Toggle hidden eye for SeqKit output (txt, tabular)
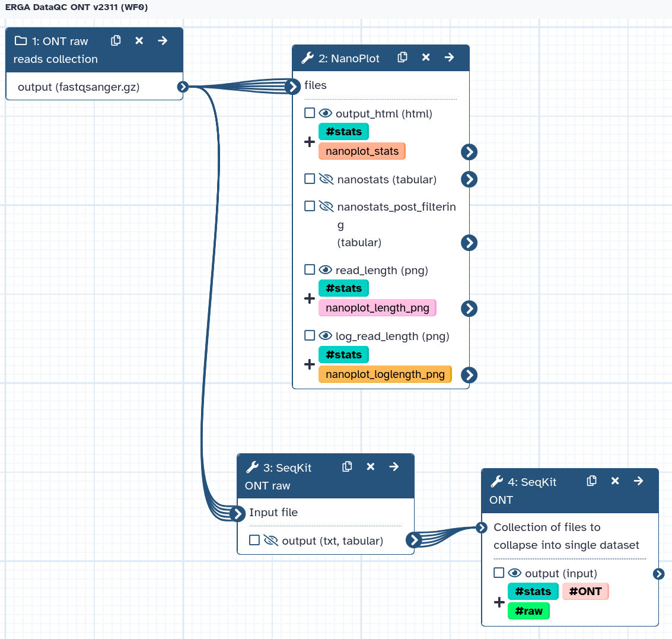 [271, 540]
